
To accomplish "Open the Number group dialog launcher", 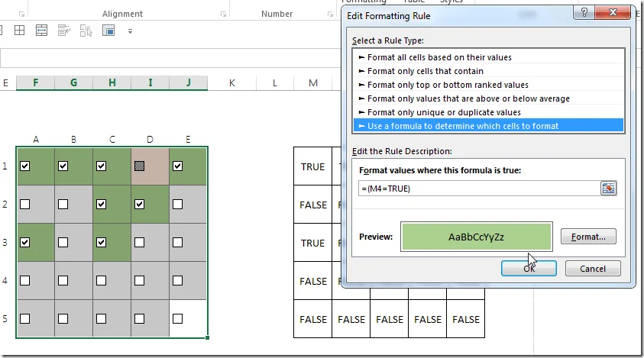I will point(330,15).
